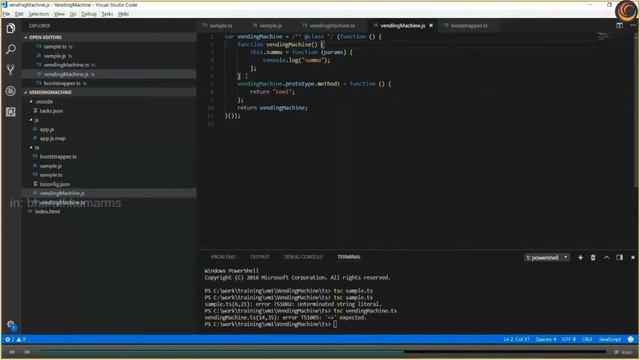Open the View menu

tap(59, 14)
